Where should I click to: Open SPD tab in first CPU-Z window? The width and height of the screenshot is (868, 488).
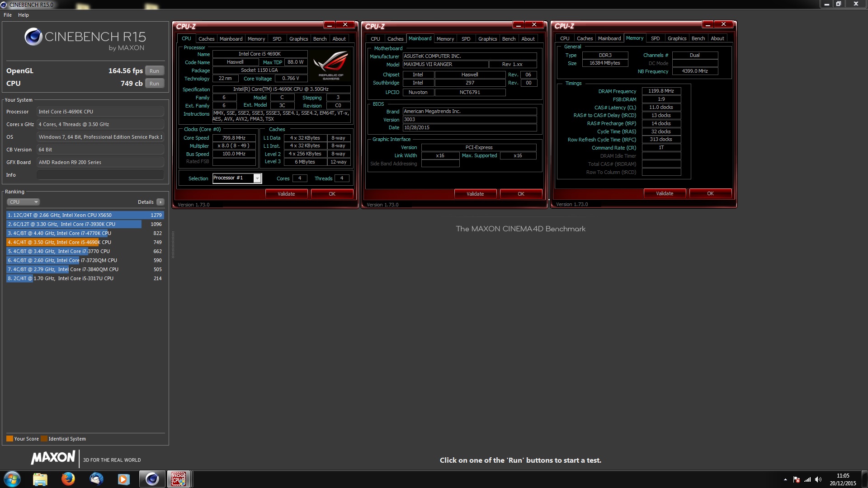(x=277, y=39)
